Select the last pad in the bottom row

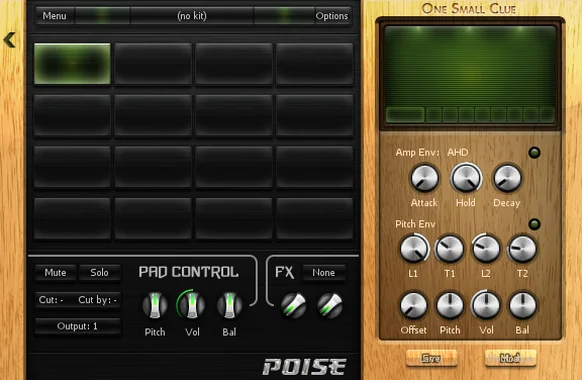pyautogui.click(x=315, y=218)
